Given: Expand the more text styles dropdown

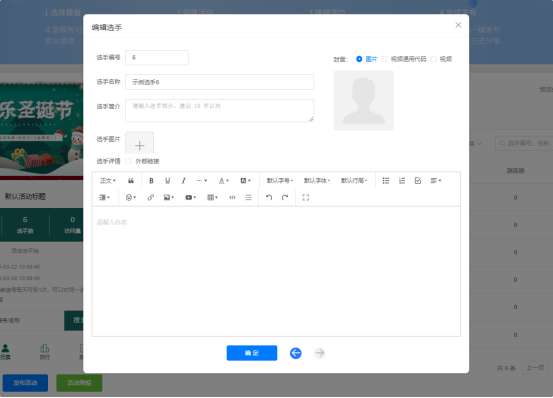Looking at the screenshot, I should (x=202, y=181).
